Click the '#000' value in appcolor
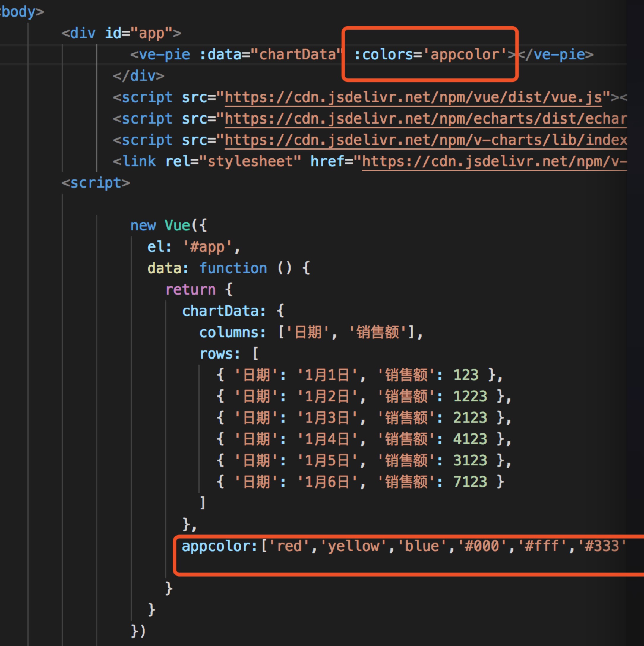 point(482,546)
